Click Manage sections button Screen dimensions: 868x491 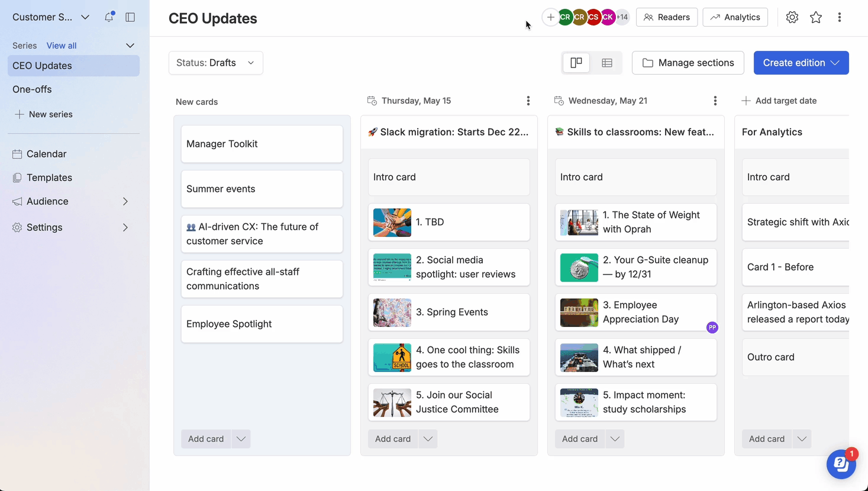pos(688,63)
